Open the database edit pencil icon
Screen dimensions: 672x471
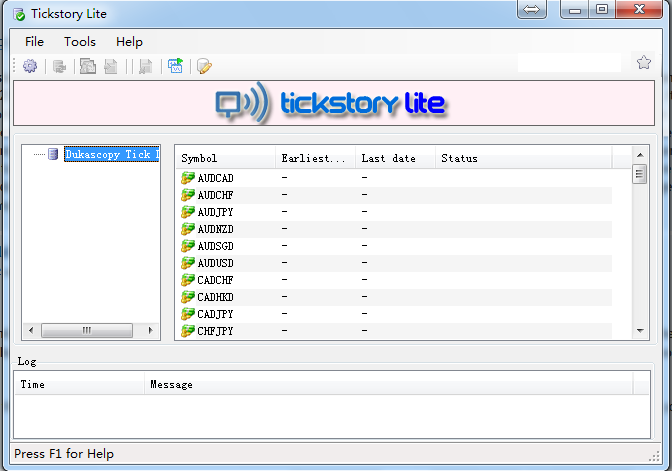(x=204, y=66)
